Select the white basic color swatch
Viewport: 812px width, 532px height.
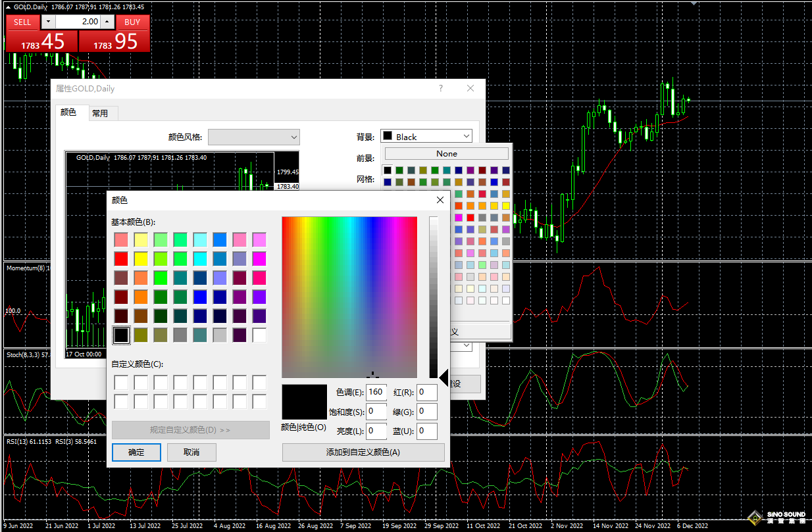coord(259,335)
